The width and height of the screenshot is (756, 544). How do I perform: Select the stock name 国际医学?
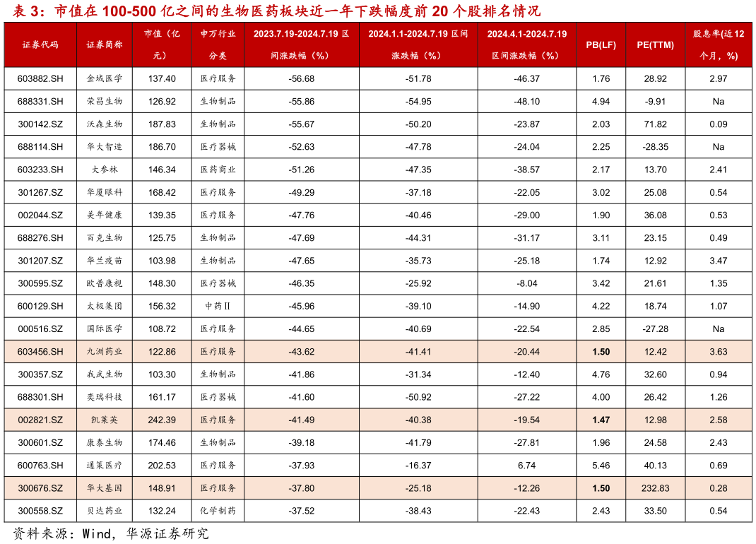tap(105, 329)
